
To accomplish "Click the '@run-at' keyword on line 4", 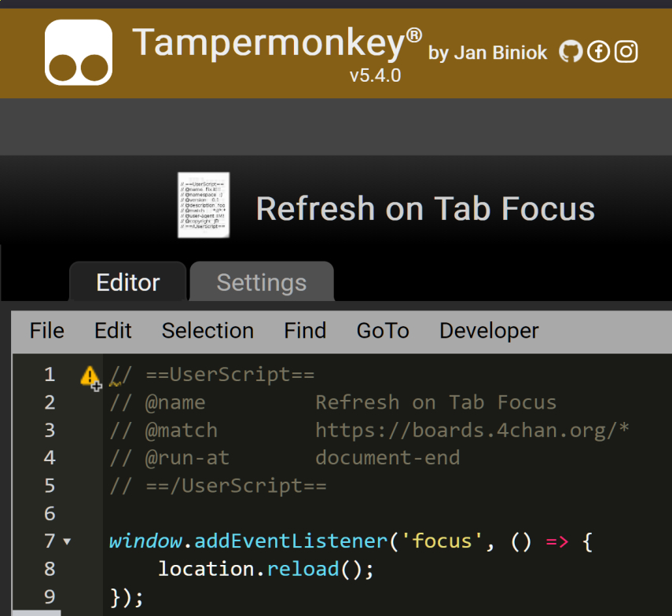I will pos(187,458).
